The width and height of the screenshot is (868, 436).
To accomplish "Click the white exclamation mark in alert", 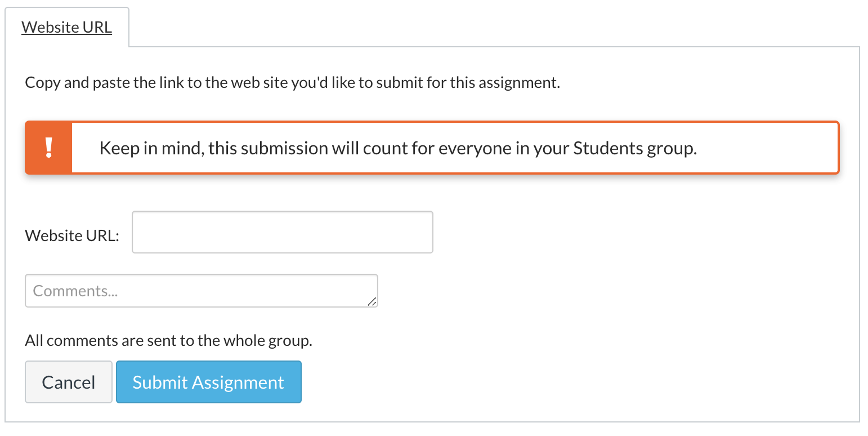I will (49, 148).
